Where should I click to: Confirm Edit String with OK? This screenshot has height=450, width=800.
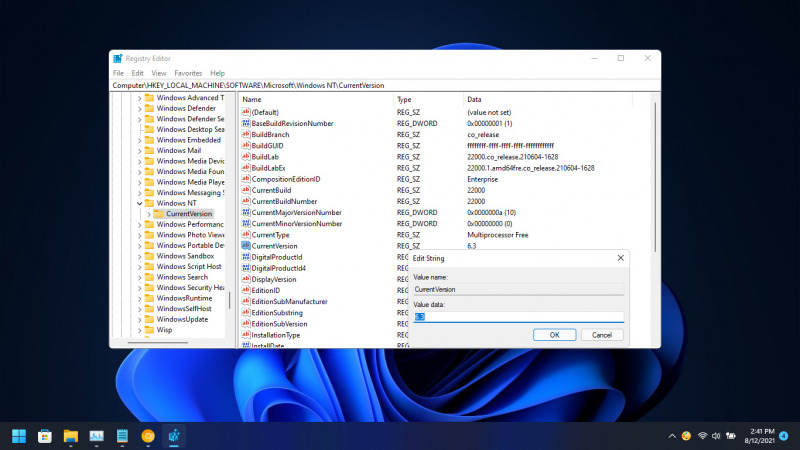click(555, 335)
